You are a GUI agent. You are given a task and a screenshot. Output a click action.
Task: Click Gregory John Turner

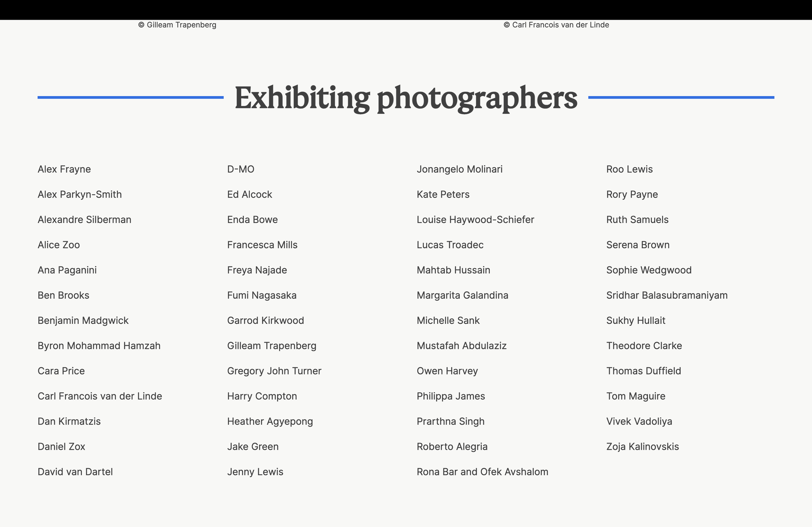(x=274, y=371)
